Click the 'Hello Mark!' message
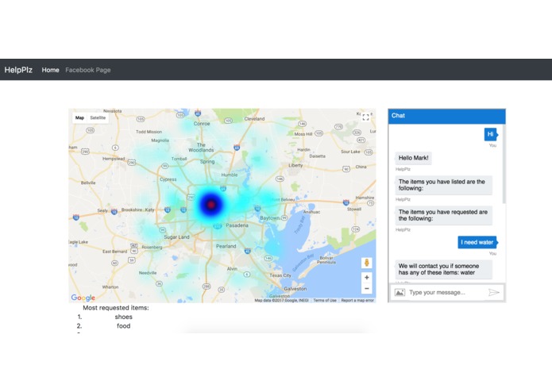 tap(413, 158)
